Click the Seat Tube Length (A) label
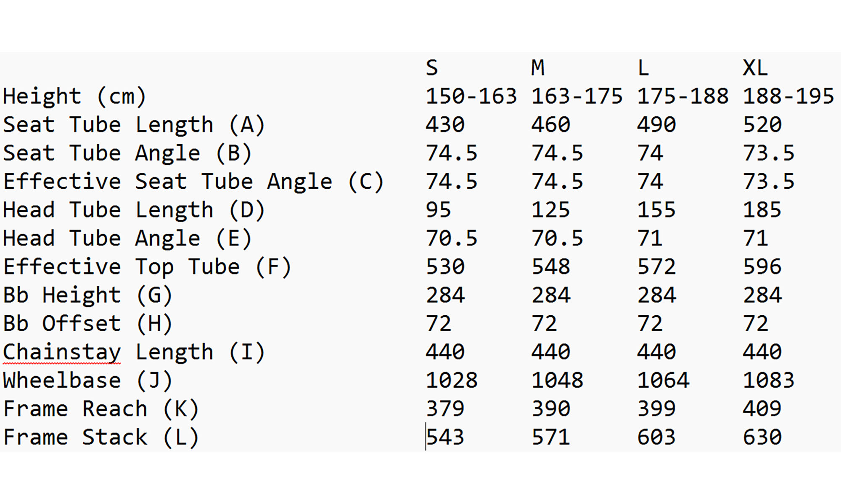 tap(134, 125)
